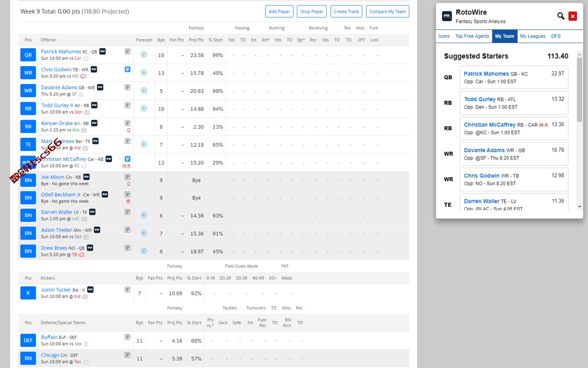The height and width of the screenshot is (368, 588).
Task: Click the Create Trade button
Action: click(x=346, y=11)
